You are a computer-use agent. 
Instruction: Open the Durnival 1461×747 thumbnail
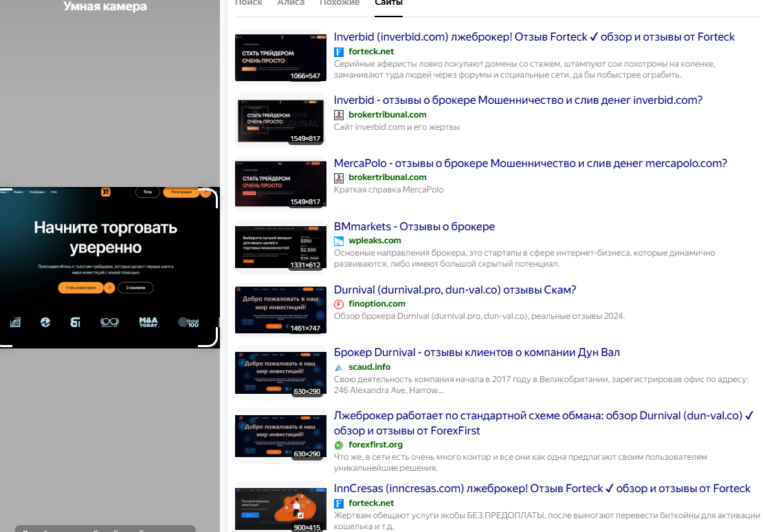280,310
